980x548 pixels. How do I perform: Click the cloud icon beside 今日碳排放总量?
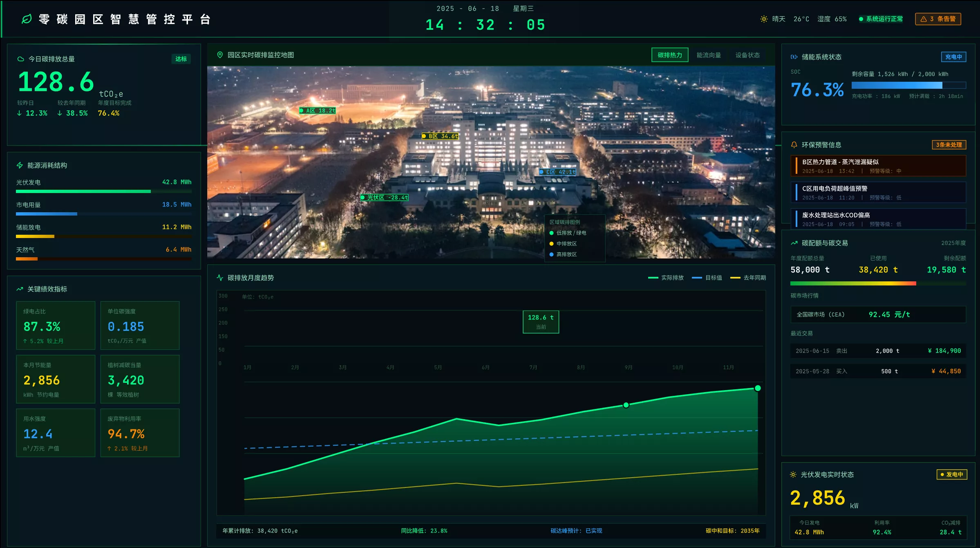tap(20, 59)
